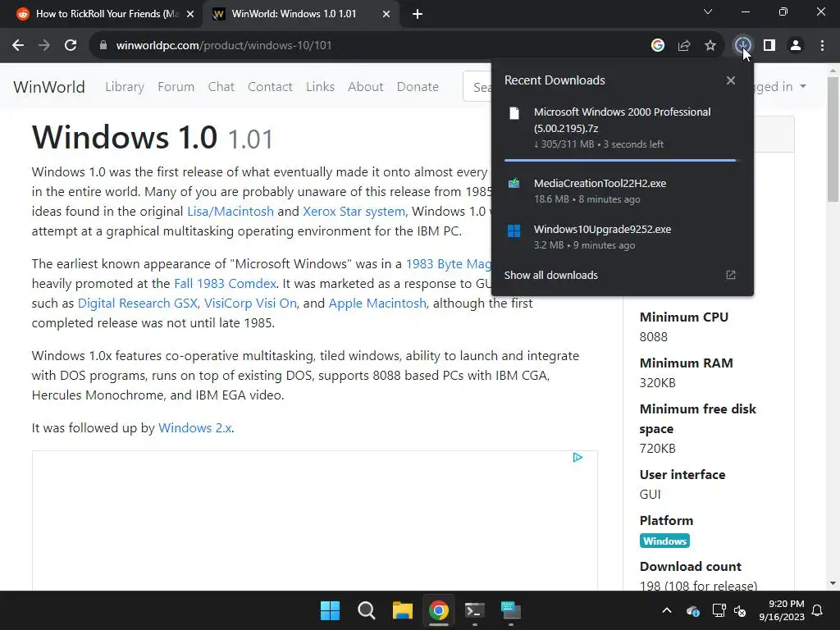Open the Terminal from the taskbar

click(475, 610)
